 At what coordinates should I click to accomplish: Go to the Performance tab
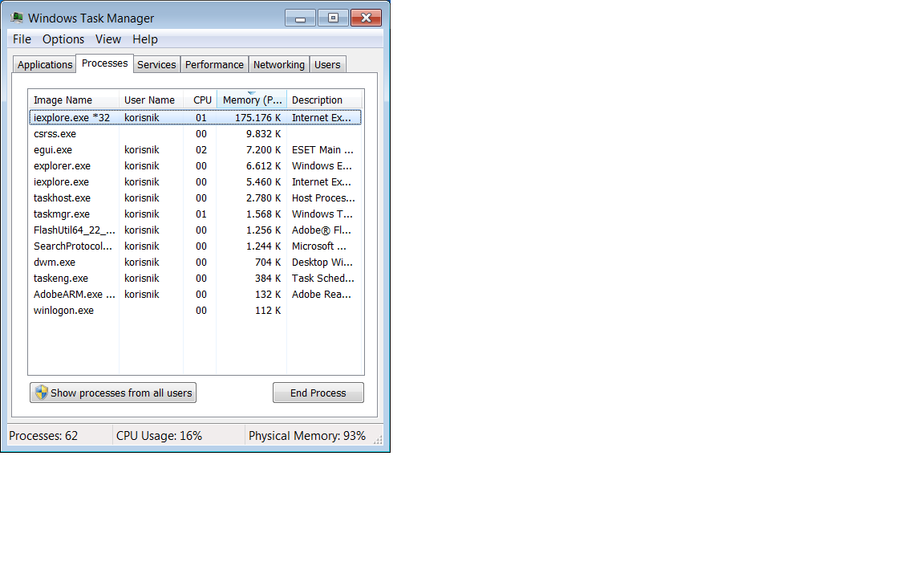click(214, 65)
